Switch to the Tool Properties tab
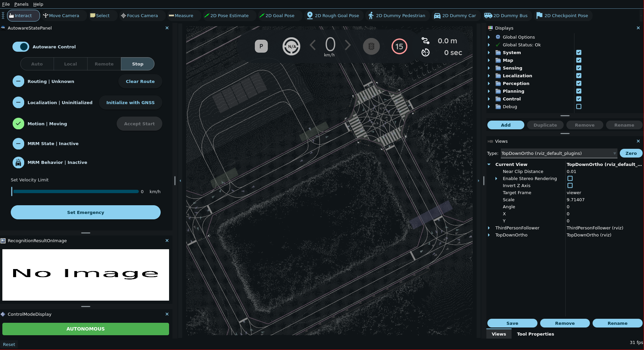644x350 pixels. pos(535,334)
